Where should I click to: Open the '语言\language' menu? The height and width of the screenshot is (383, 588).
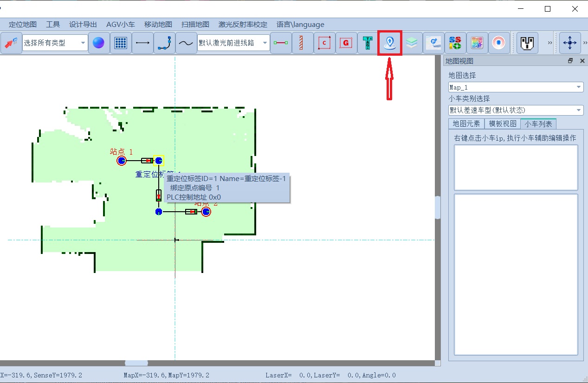click(300, 25)
